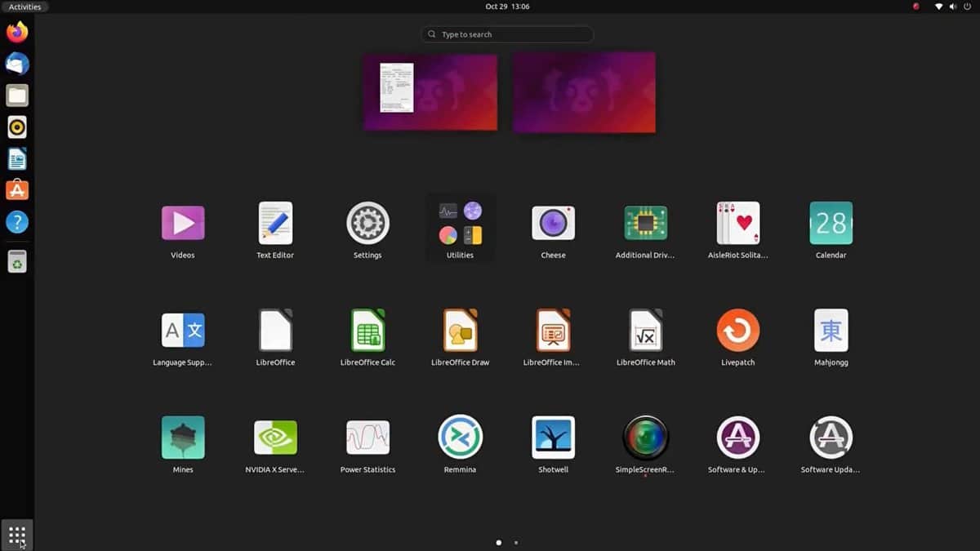Launch Cheese webcam app
The image size is (980, 551).
click(x=553, y=223)
